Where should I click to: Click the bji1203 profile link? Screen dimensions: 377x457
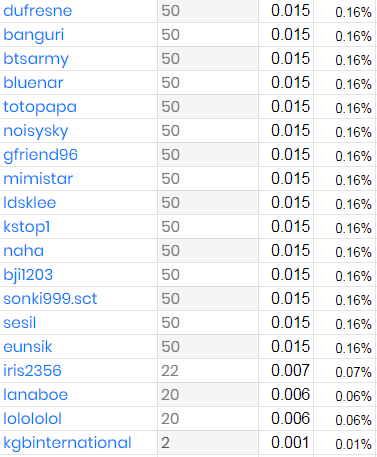point(28,275)
